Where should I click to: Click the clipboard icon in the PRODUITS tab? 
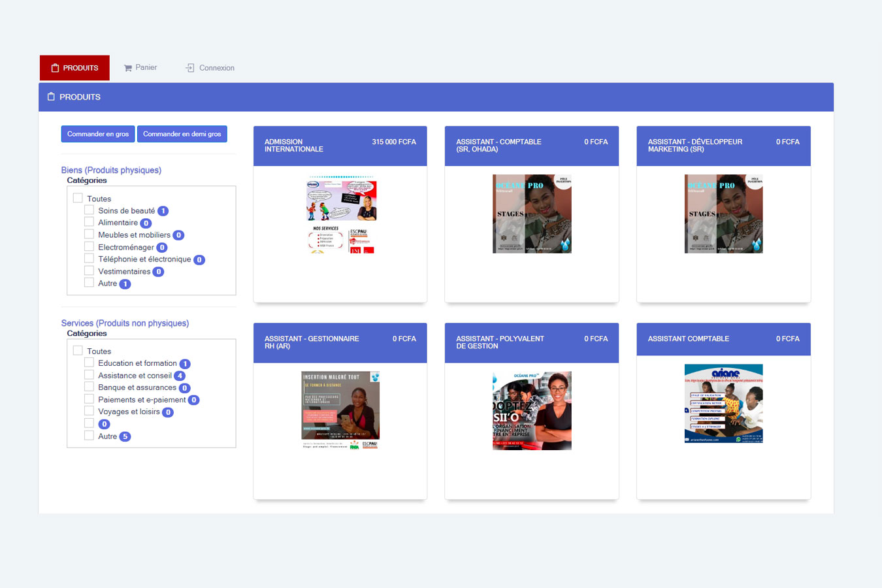55,68
